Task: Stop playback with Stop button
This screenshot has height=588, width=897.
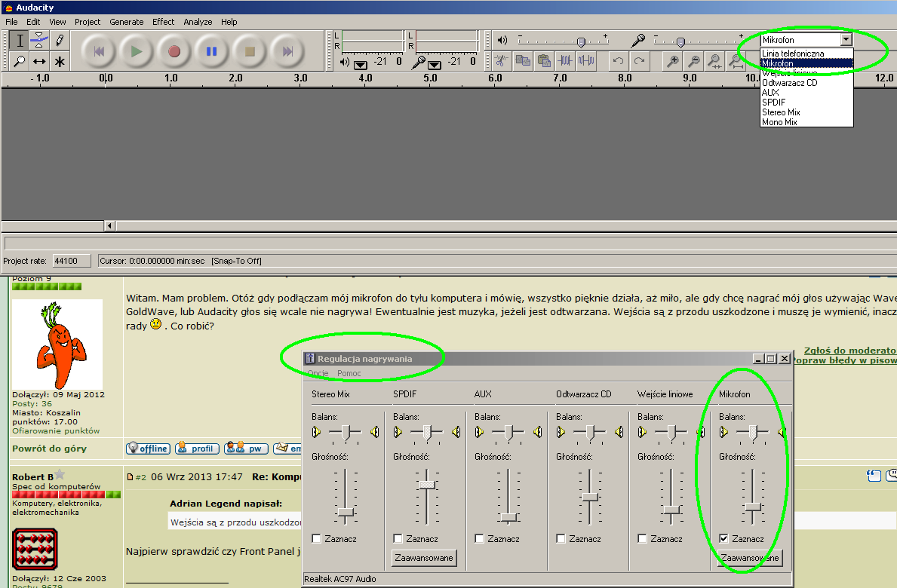Action: tap(250, 51)
